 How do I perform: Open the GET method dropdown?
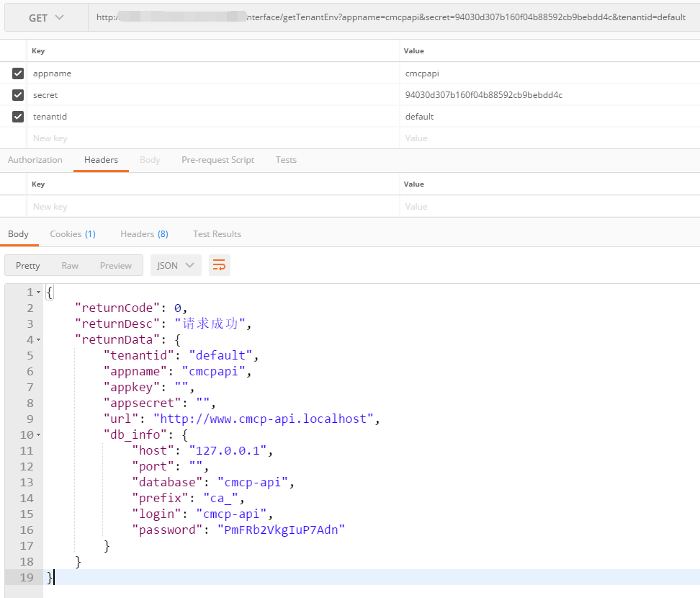pyautogui.click(x=46, y=18)
